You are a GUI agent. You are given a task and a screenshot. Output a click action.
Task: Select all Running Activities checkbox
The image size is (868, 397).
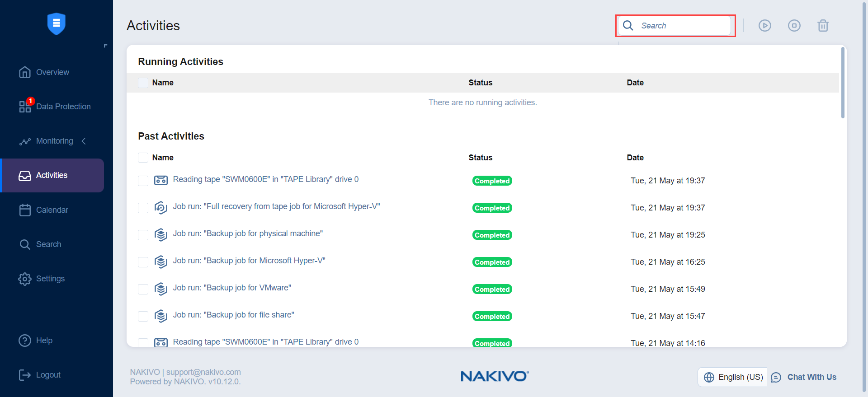143,83
